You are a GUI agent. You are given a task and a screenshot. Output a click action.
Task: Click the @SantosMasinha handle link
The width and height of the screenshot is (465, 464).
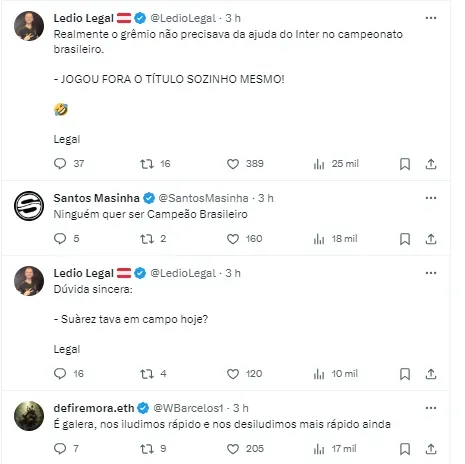(203, 198)
